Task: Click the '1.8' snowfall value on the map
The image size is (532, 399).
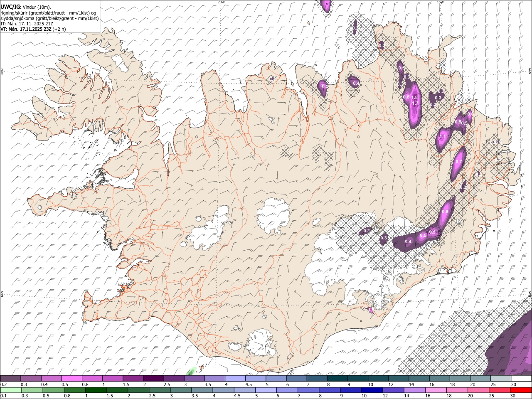Action: (414, 97)
